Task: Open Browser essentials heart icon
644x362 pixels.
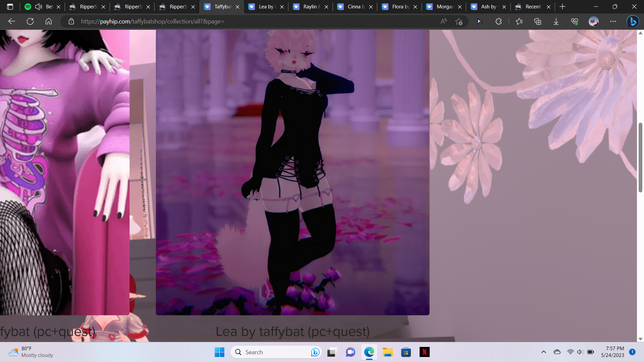Action: [575, 21]
